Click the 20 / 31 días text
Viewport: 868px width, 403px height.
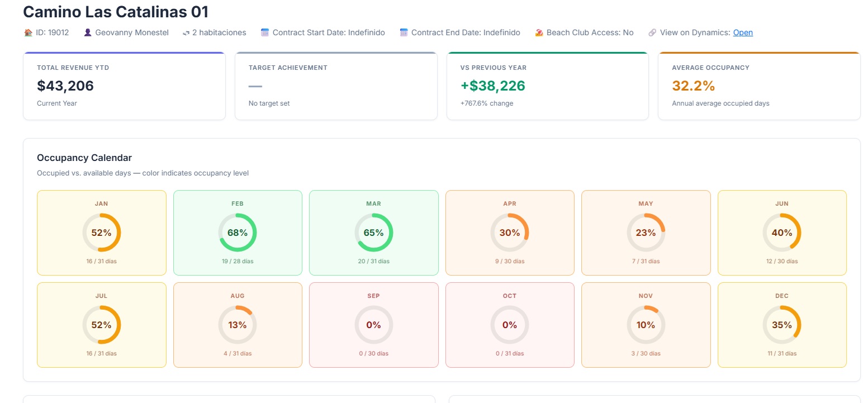(x=374, y=261)
